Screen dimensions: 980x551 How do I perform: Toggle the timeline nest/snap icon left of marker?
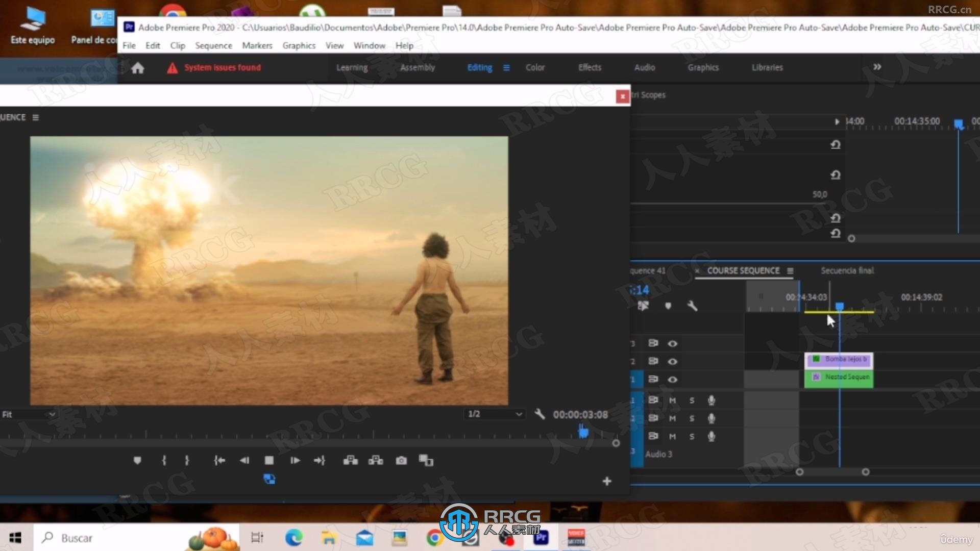643,306
